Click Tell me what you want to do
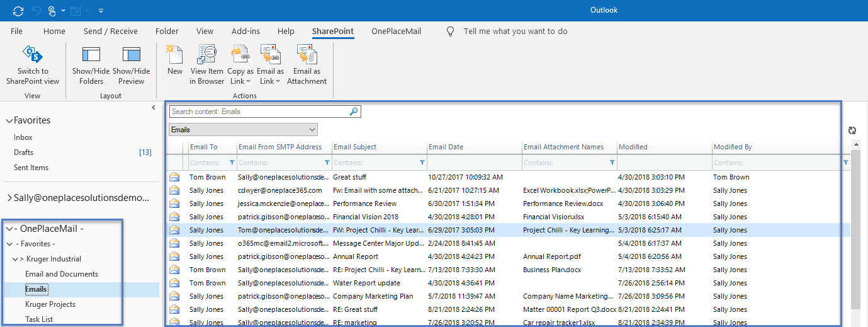 [x=516, y=31]
